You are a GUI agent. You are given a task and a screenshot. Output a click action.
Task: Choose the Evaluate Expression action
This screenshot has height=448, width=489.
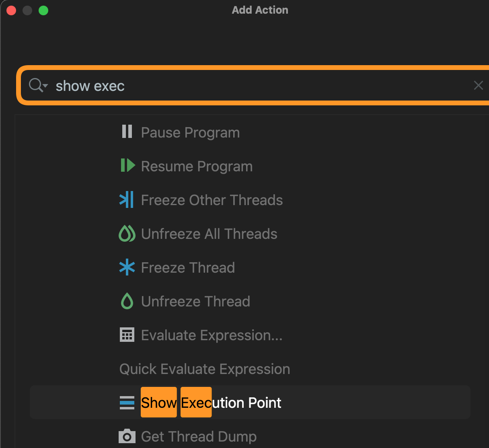coord(212,335)
